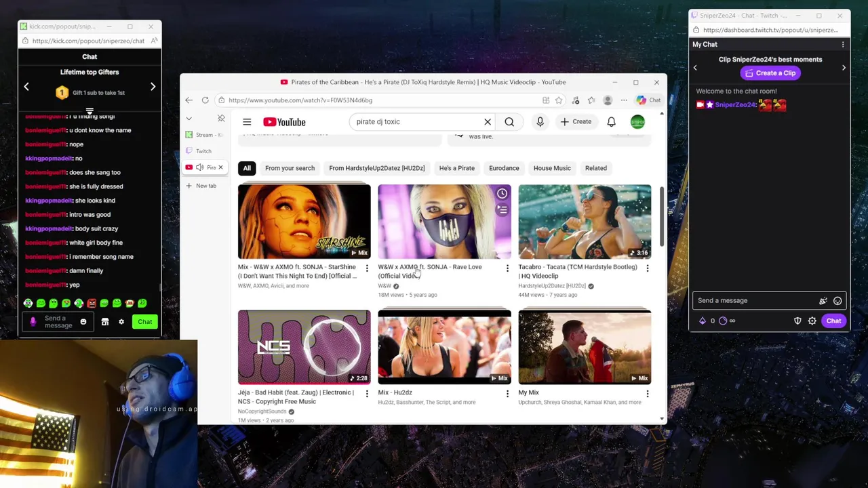
Task: Clear the YouTube search text
Action: [488, 122]
